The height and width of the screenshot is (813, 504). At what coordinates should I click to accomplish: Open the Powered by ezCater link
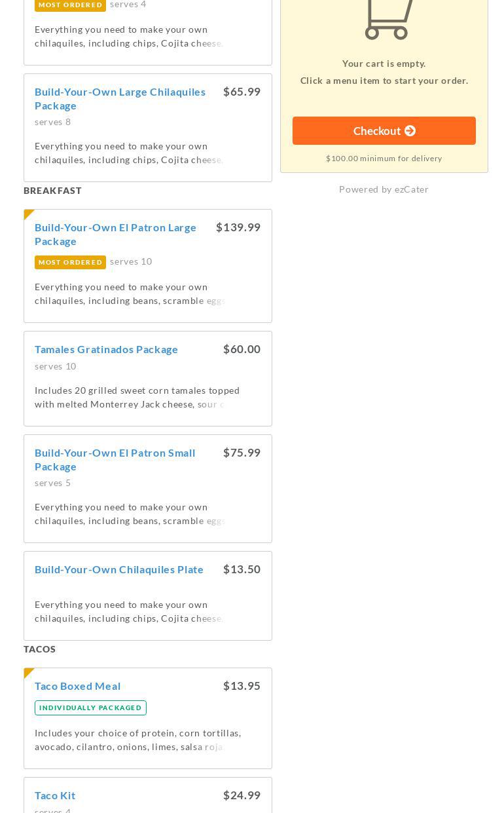pos(384,189)
